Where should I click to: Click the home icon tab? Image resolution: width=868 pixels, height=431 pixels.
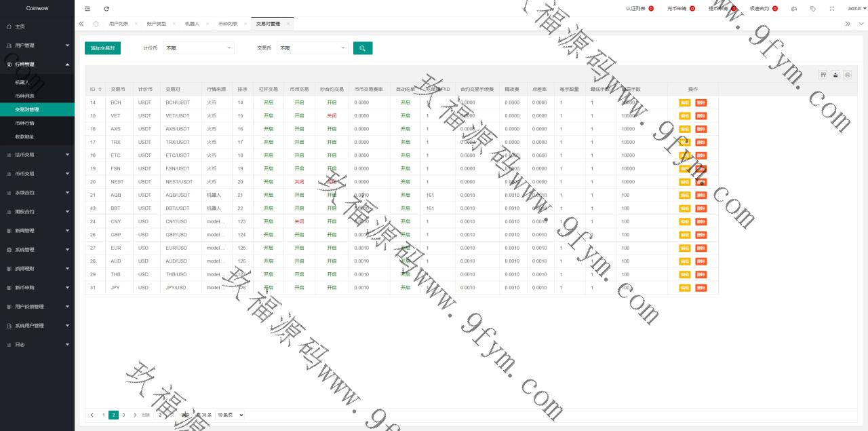click(x=96, y=24)
